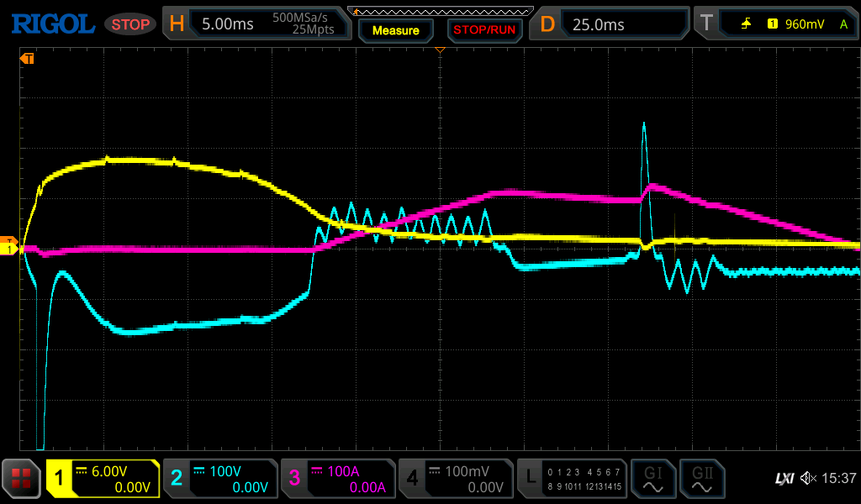Open the GI signal generator icon
Screen dimensions: 861x504
coord(652,479)
